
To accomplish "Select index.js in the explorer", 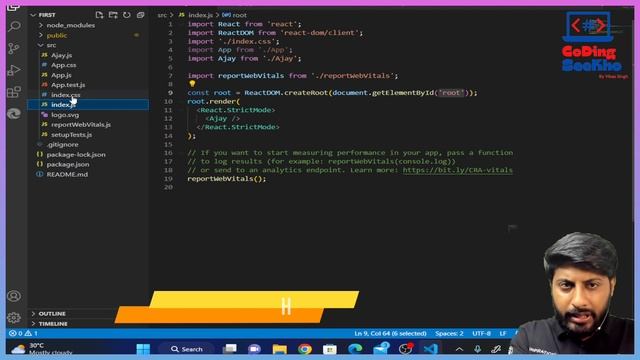I will (88, 104).
